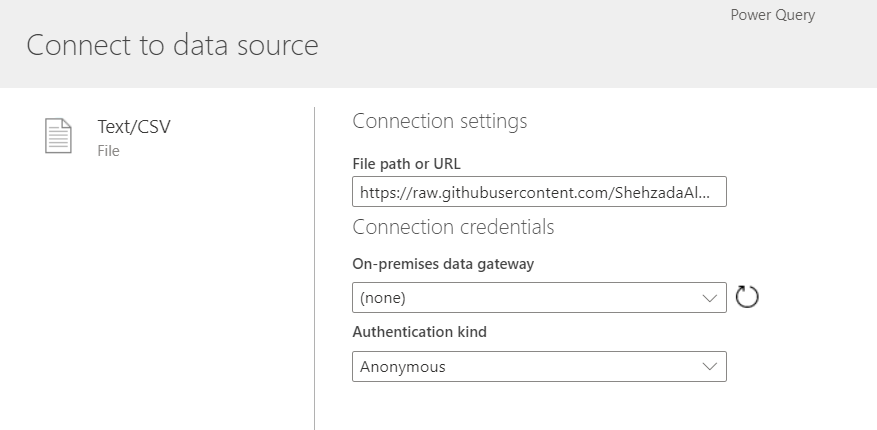Image resolution: width=877 pixels, height=430 pixels.
Task: Click the "Authentication kind" label
Action: (419, 332)
